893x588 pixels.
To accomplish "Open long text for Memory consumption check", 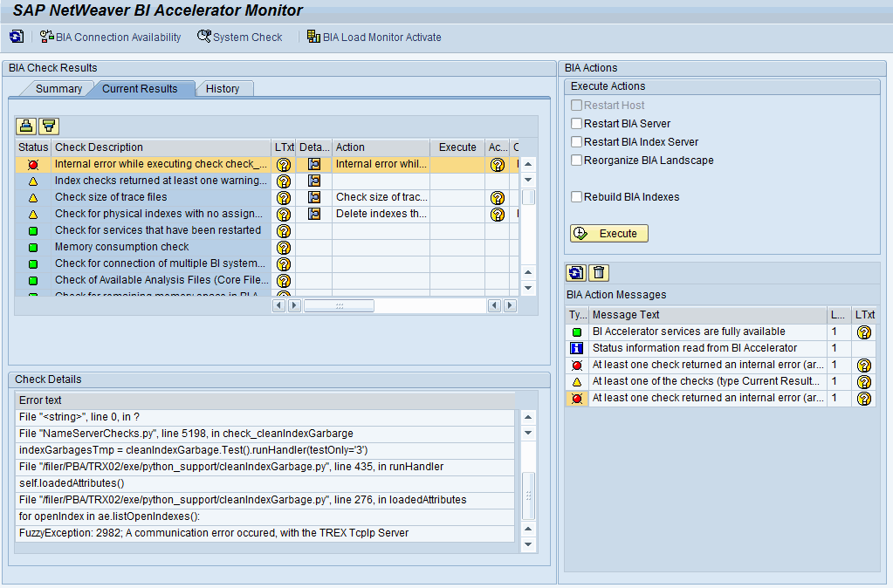I will point(284,247).
